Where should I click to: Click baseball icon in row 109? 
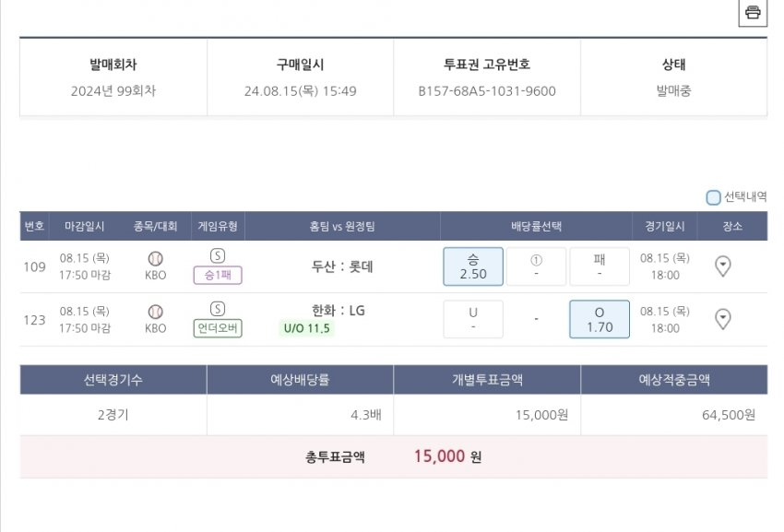[x=155, y=258]
